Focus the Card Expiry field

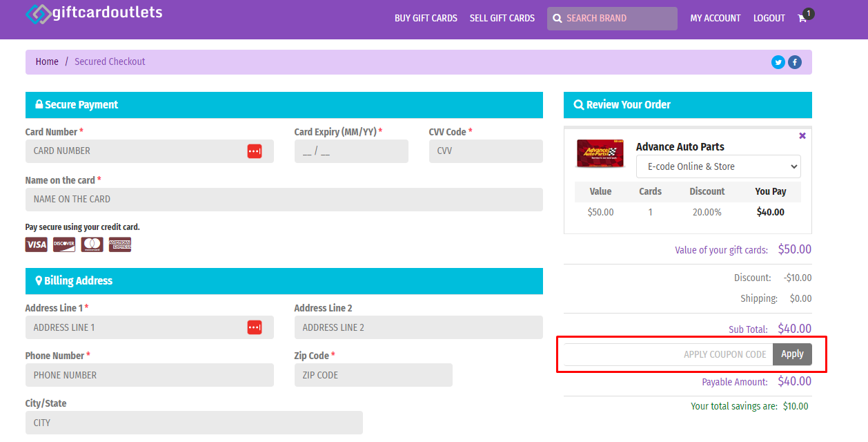(x=351, y=151)
